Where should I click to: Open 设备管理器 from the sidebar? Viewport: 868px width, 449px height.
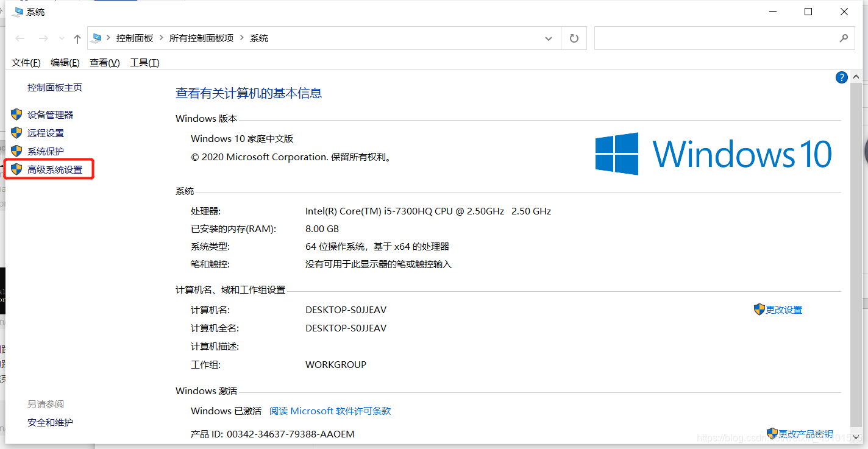[x=50, y=115]
